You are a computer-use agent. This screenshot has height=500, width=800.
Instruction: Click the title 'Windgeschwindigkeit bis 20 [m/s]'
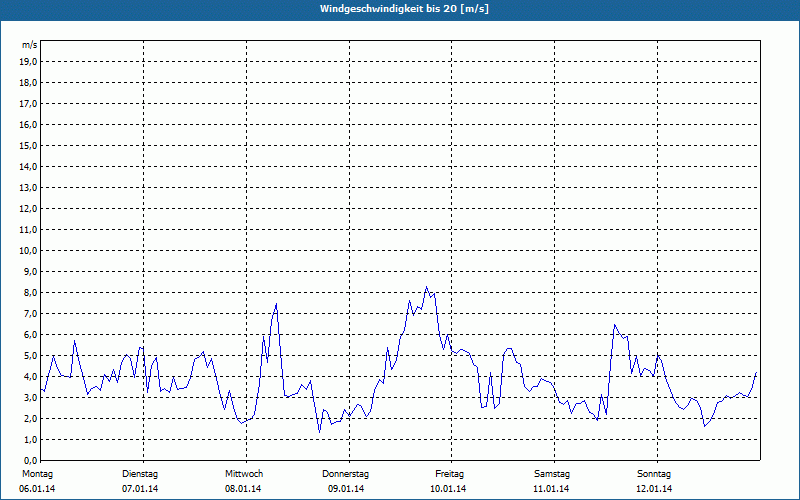tap(404, 9)
